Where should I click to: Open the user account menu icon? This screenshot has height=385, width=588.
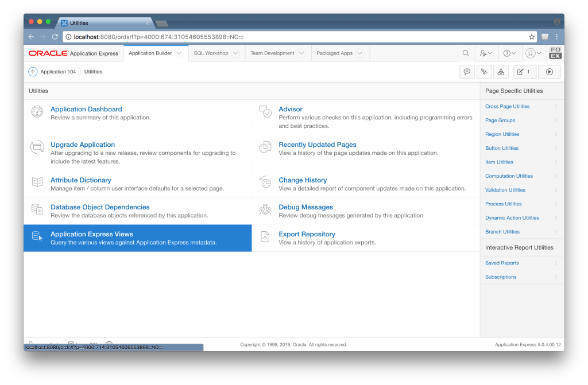pyautogui.click(x=533, y=53)
